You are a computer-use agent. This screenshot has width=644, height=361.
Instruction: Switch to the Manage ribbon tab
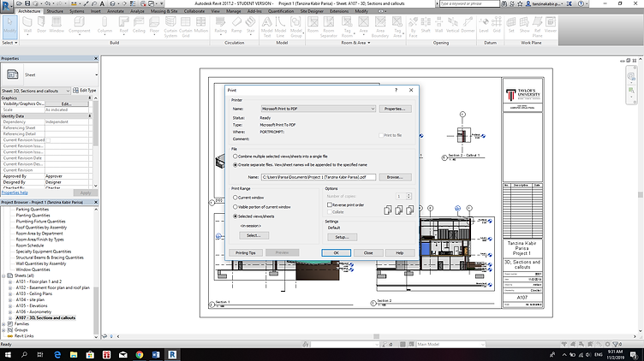coord(234,11)
